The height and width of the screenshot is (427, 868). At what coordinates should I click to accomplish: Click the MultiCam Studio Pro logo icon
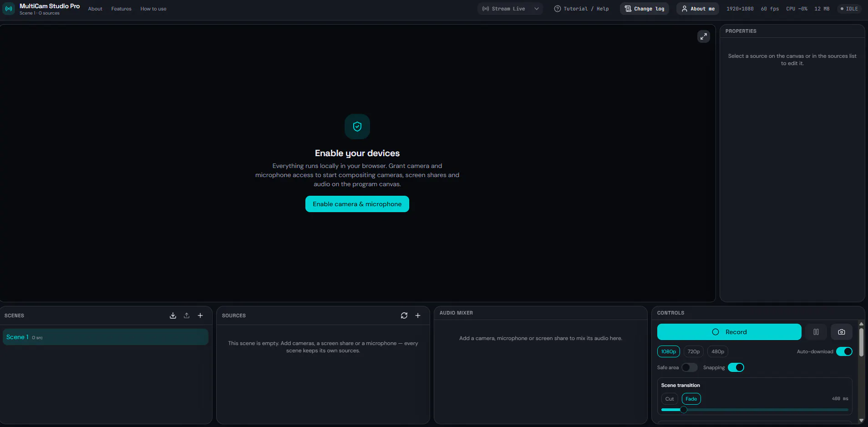(x=9, y=9)
